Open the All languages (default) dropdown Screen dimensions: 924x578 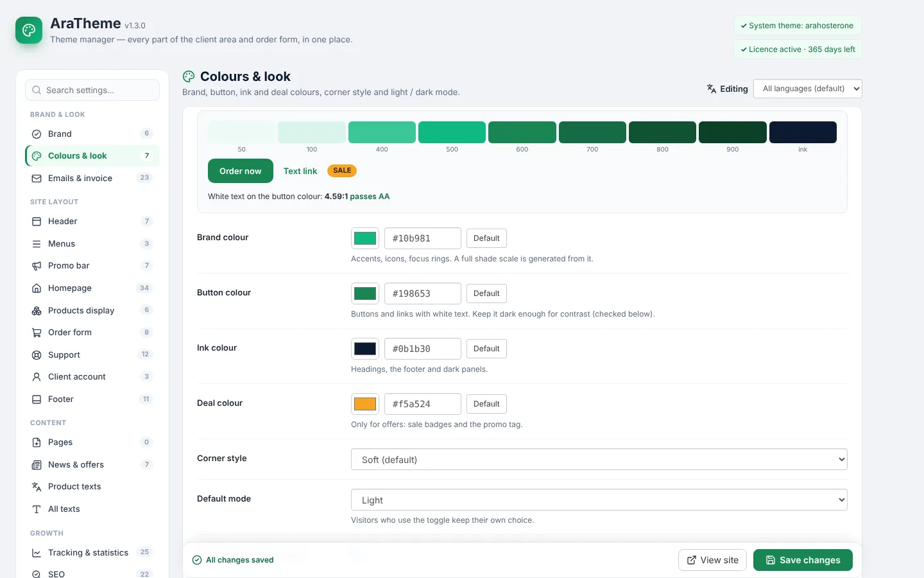808,89
